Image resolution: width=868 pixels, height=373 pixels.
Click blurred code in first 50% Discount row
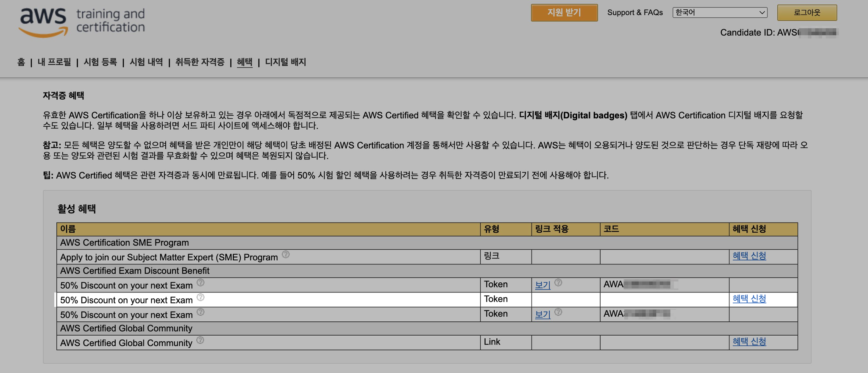click(x=640, y=284)
